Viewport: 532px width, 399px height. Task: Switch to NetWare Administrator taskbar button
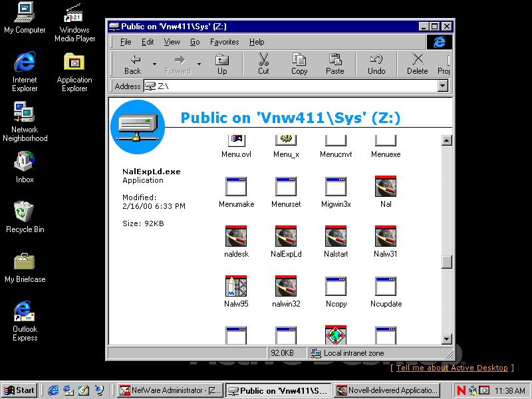[x=171, y=390]
